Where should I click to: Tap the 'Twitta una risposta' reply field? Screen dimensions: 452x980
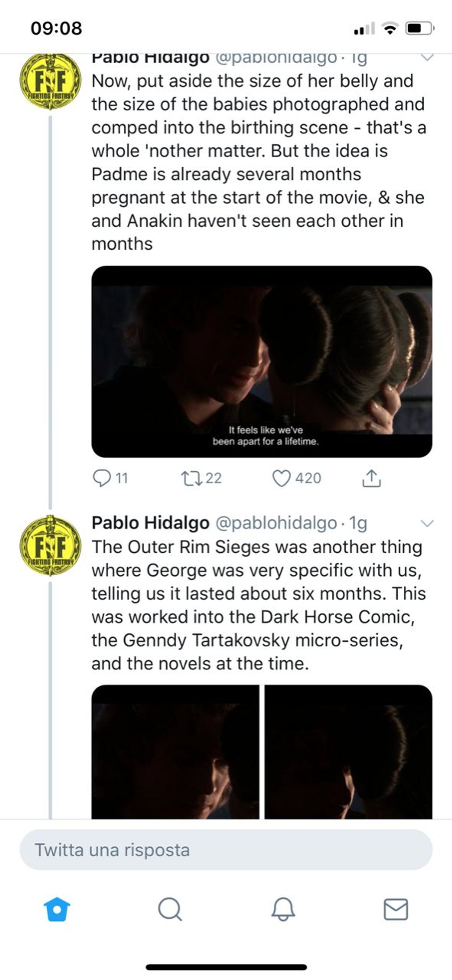pyautogui.click(x=226, y=850)
